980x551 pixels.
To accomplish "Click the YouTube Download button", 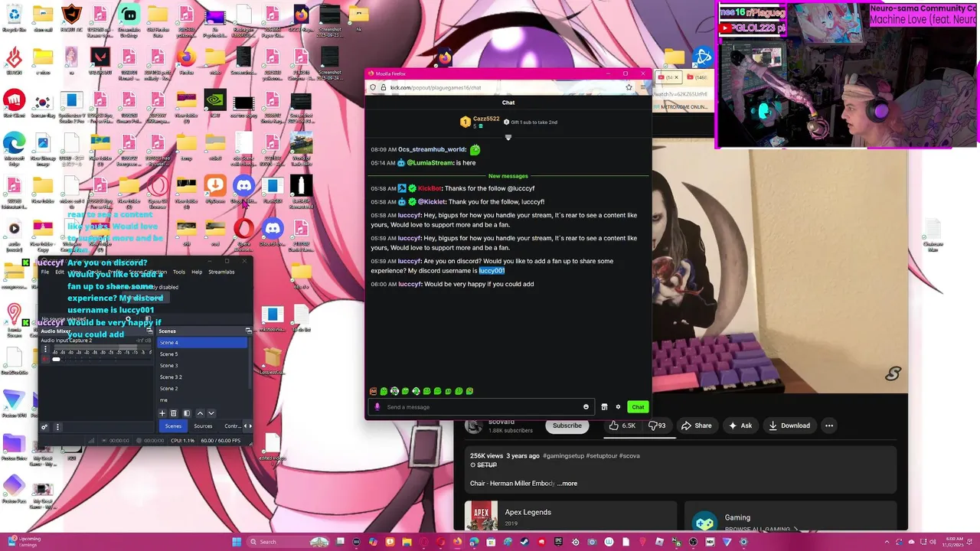I will pos(789,425).
